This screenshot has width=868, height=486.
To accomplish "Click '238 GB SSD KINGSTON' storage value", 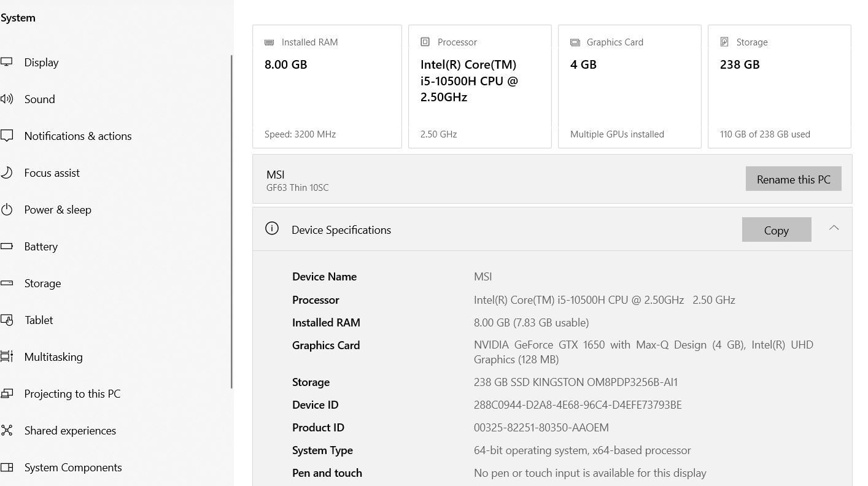I will (575, 382).
